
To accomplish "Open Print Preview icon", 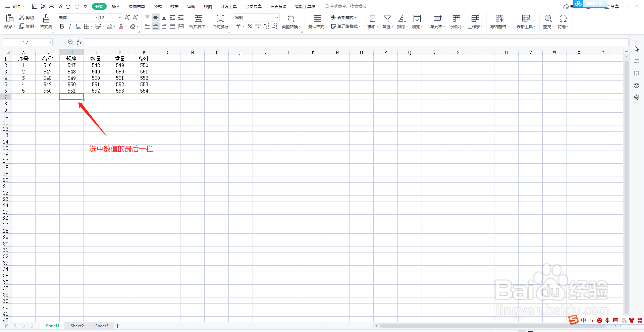I will (x=60, y=6).
